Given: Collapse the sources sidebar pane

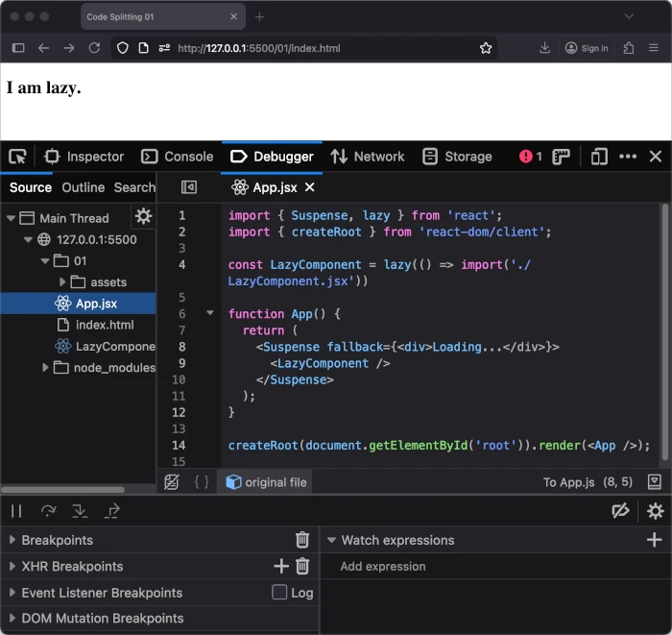Looking at the screenshot, I should coord(189,187).
